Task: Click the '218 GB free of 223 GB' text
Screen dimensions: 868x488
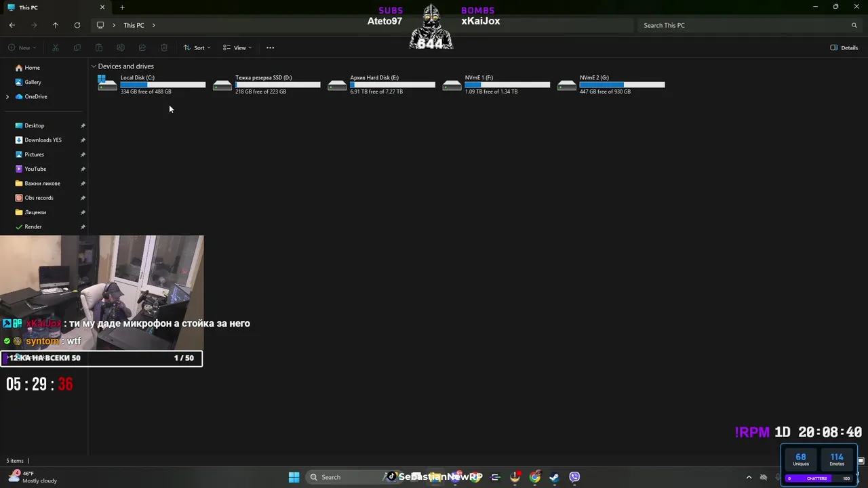Action: point(260,91)
